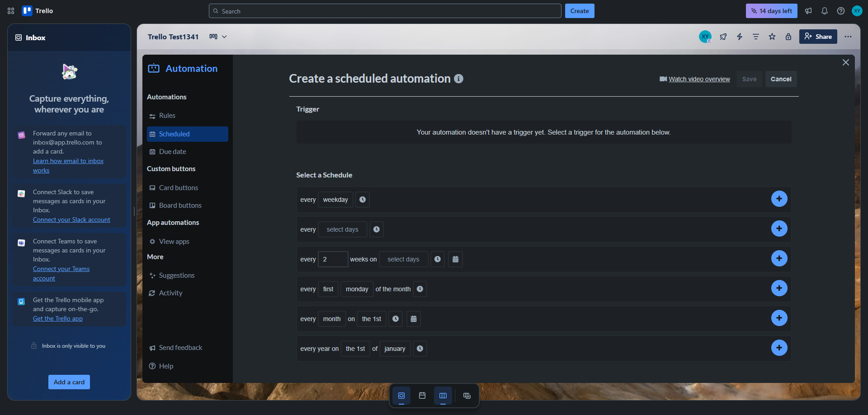Open board visibility lock icon
The width and height of the screenshot is (868, 415).
[x=788, y=37]
